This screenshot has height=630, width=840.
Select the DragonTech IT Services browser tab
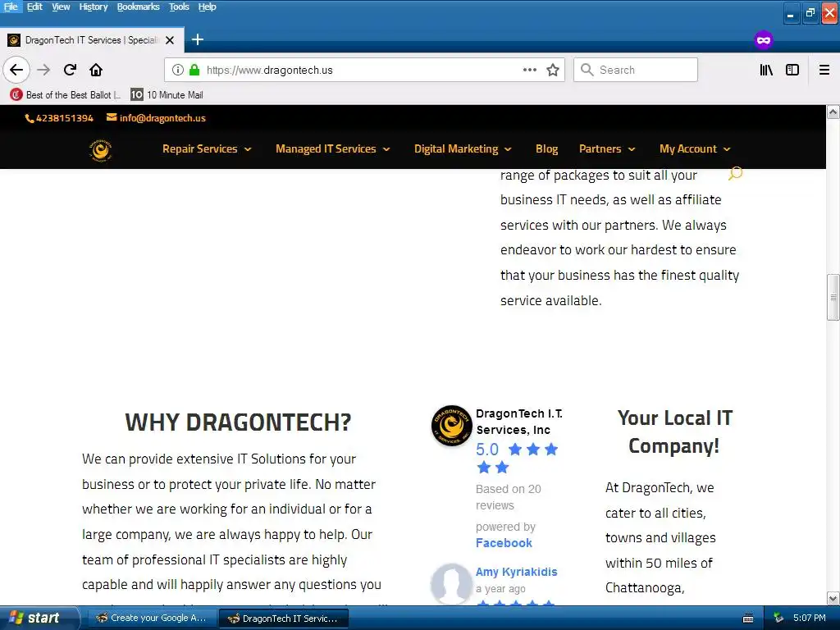91,40
